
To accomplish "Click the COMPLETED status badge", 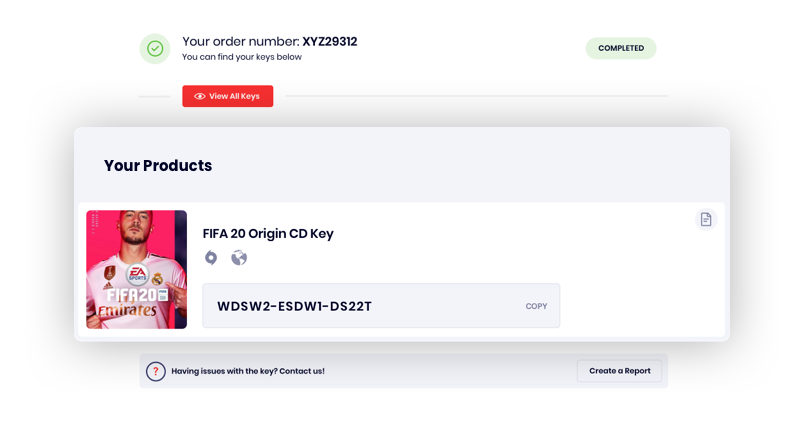I will pos(621,48).
